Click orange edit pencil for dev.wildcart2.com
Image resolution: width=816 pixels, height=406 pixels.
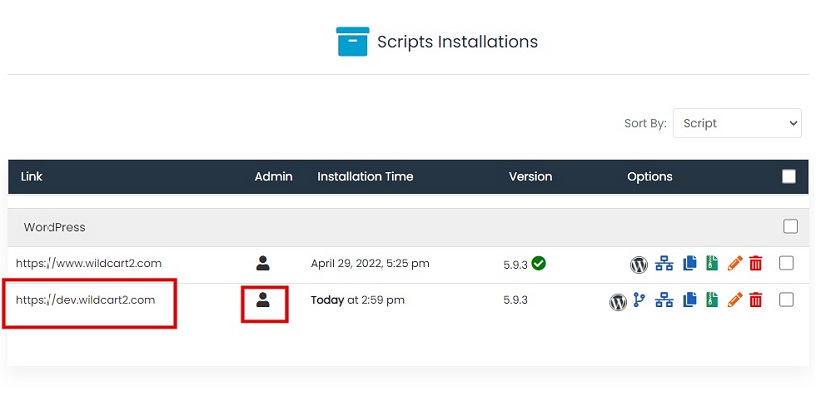(x=735, y=300)
